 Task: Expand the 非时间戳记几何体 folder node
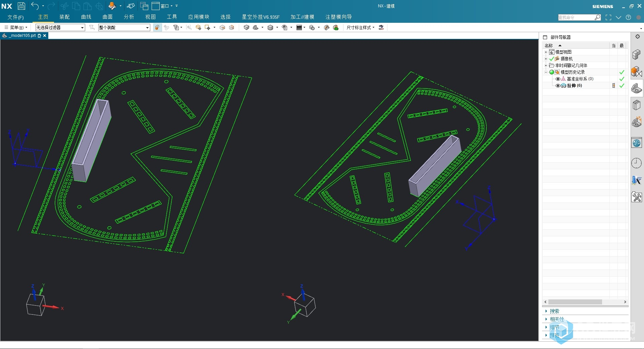point(546,66)
